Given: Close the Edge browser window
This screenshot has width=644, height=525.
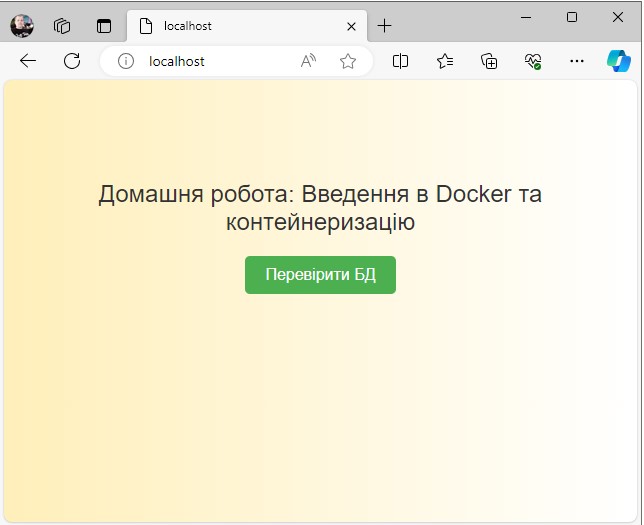Looking at the screenshot, I should click(618, 17).
